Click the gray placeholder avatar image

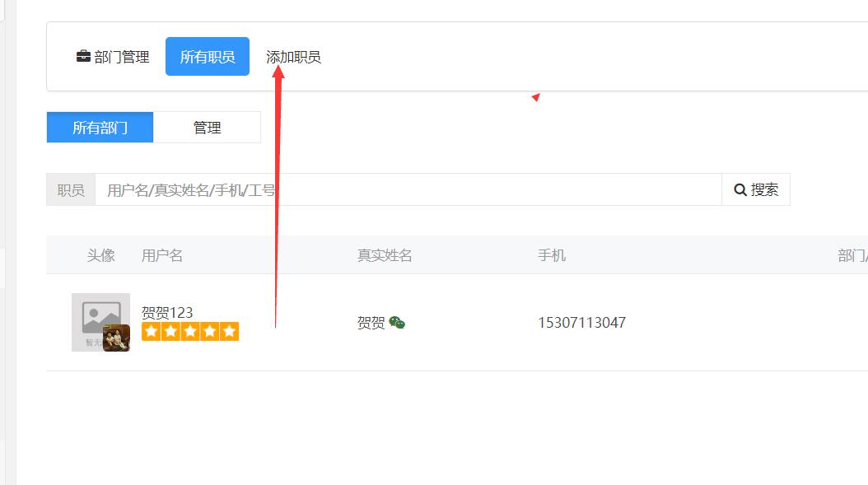[99, 315]
